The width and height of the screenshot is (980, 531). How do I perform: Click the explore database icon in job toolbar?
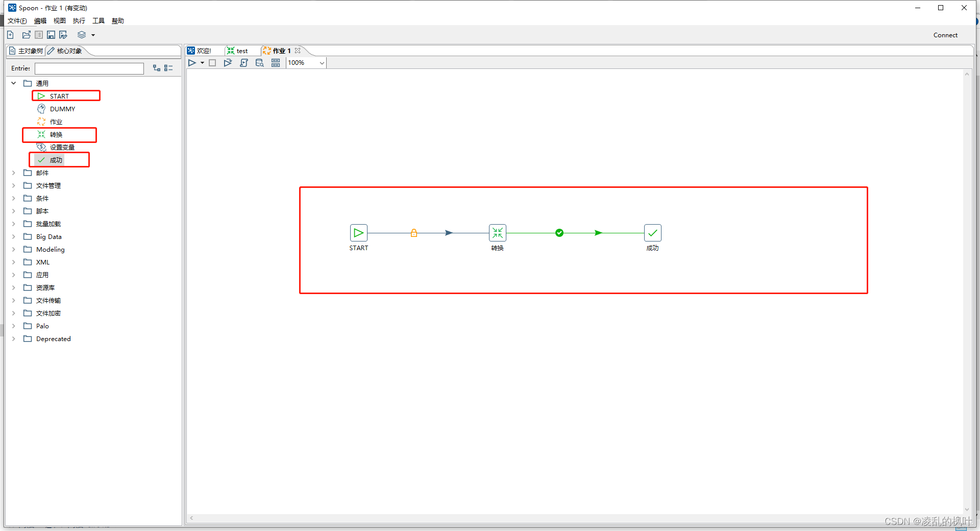point(260,63)
